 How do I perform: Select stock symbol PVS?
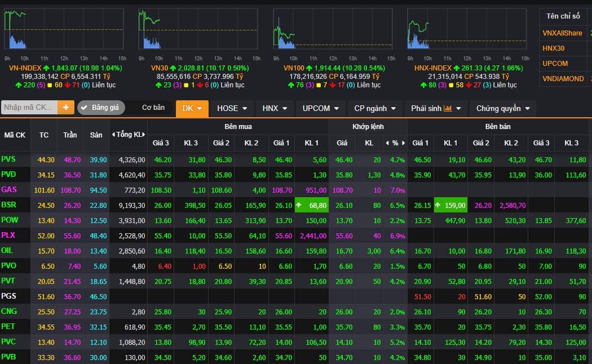point(8,159)
